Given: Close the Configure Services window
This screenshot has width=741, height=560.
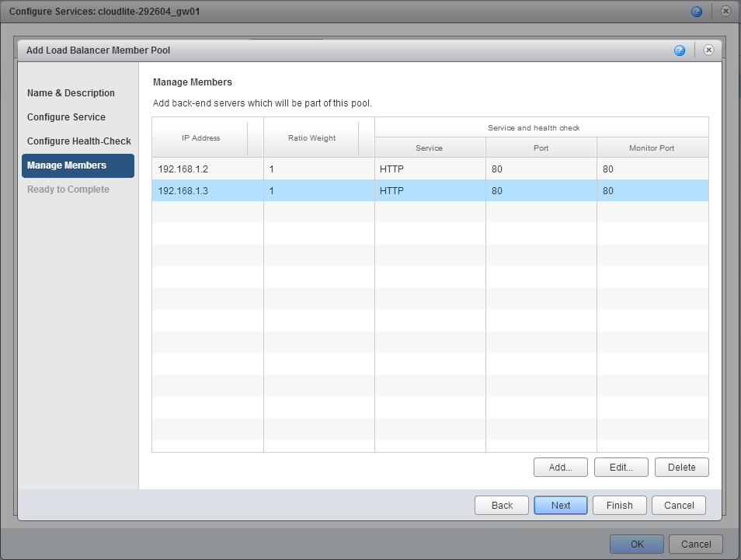Looking at the screenshot, I should point(725,11).
